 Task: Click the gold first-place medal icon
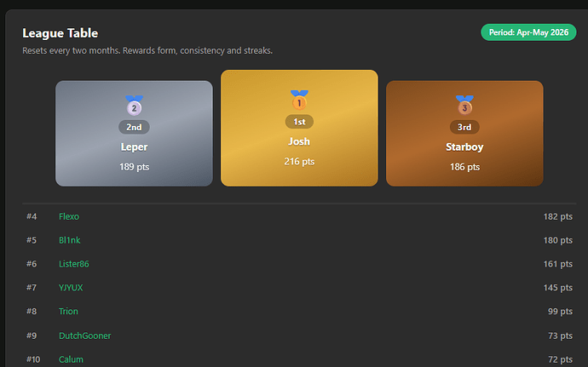(299, 100)
